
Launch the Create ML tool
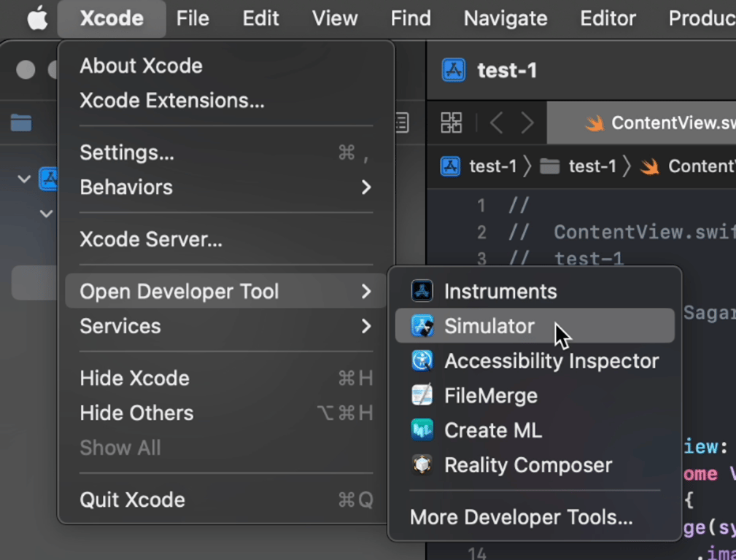[494, 430]
